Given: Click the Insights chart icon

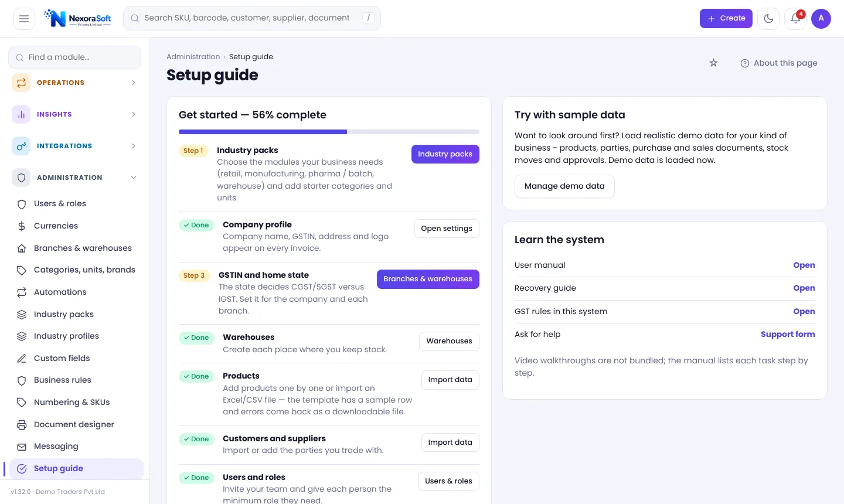Looking at the screenshot, I should [x=21, y=114].
